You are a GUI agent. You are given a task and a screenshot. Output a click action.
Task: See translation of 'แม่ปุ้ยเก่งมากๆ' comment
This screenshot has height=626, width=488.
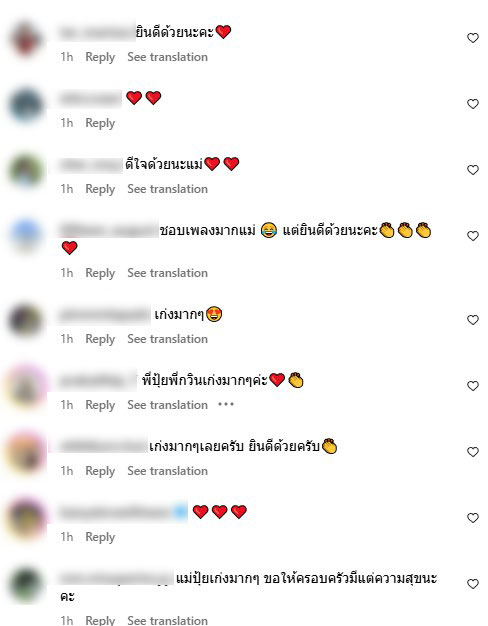(x=167, y=620)
